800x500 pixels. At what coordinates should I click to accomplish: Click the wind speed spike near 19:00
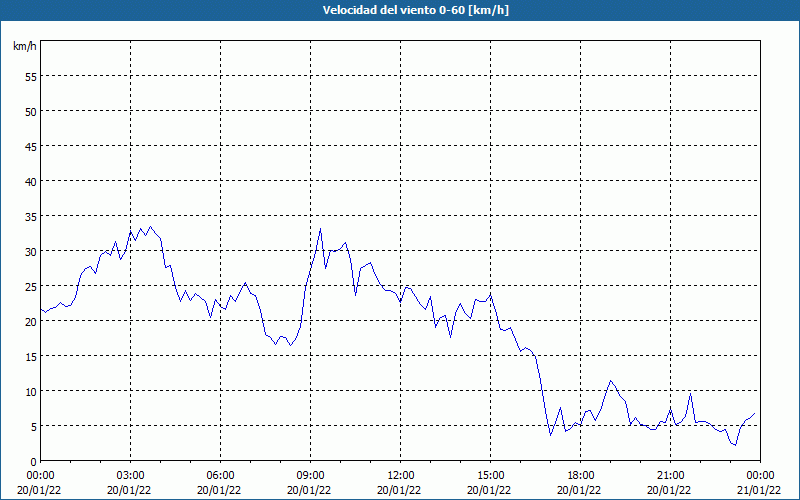(x=610, y=381)
